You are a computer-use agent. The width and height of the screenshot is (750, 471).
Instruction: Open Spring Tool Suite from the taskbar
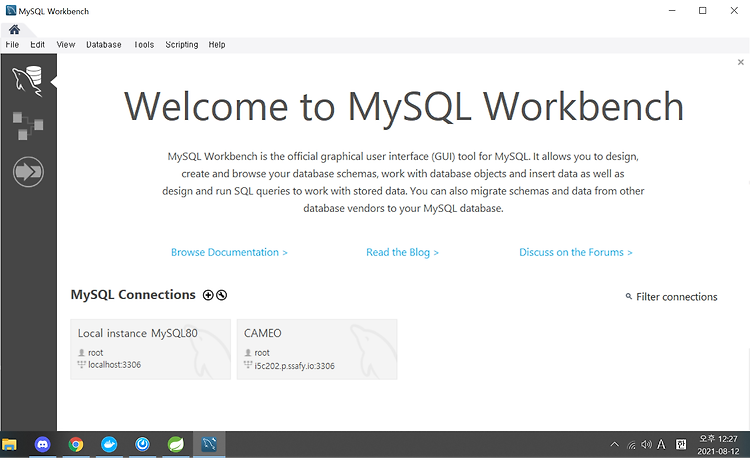176,445
